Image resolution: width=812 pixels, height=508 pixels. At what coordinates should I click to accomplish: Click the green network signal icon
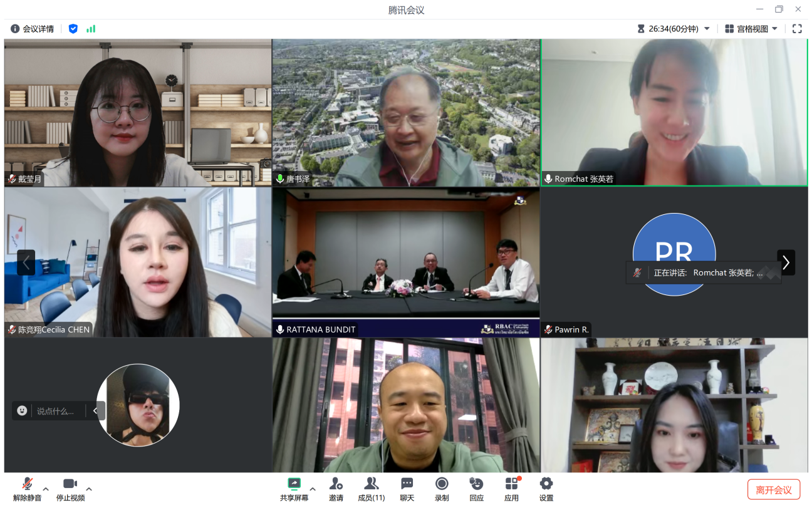click(x=91, y=29)
